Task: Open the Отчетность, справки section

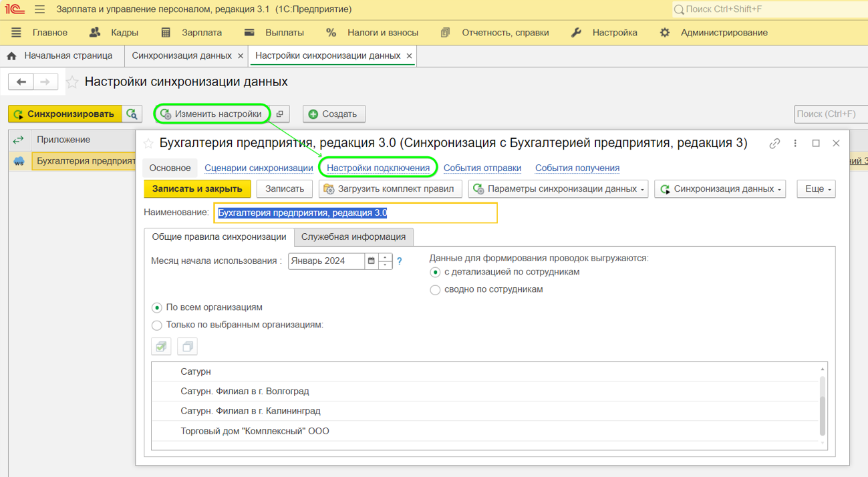Action: point(505,33)
